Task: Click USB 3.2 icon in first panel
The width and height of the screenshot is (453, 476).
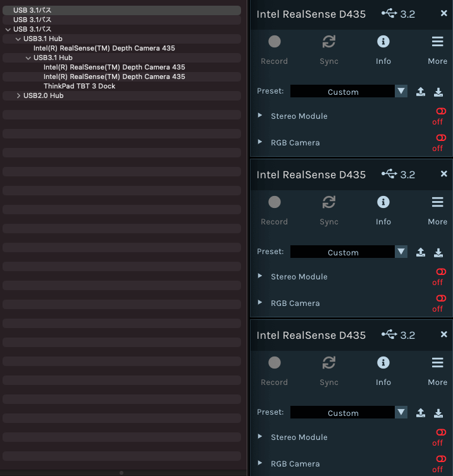Action: (389, 13)
